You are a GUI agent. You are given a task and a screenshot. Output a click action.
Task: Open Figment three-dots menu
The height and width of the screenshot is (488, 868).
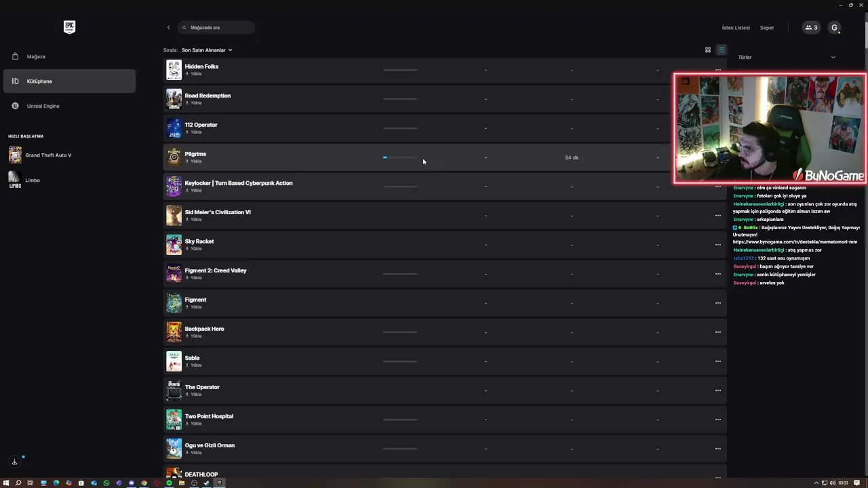tap(717, 303)
